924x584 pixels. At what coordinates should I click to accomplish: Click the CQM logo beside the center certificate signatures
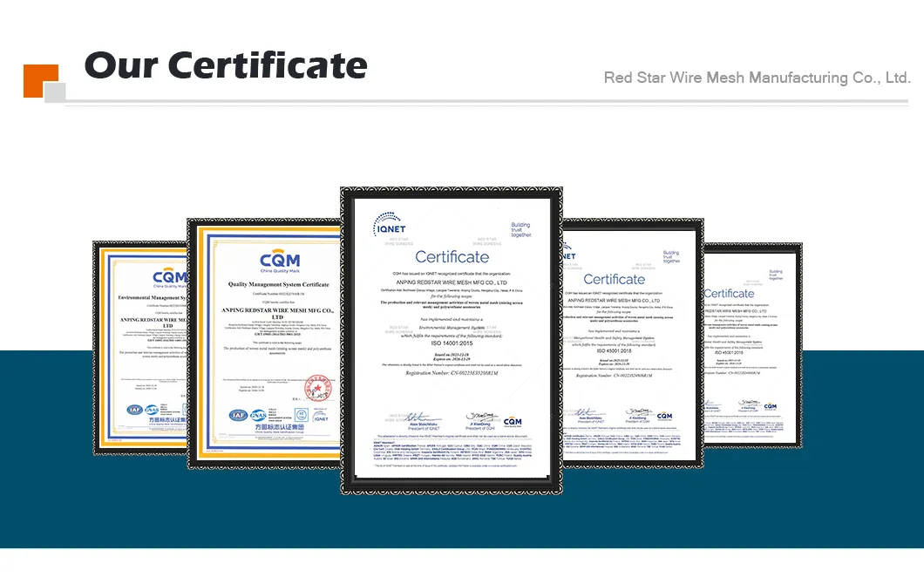tap(513, 421)
